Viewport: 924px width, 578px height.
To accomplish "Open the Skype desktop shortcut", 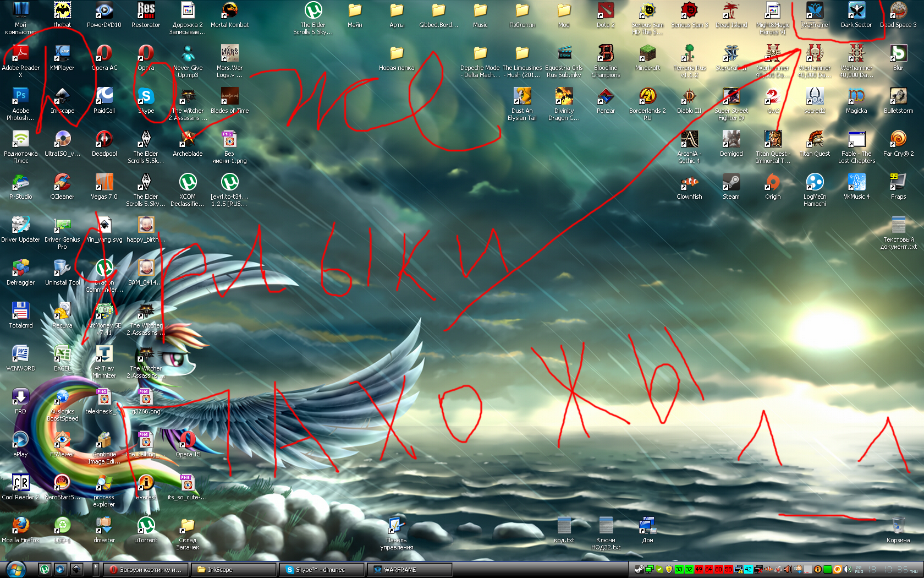I will click(x=146, y=101).
